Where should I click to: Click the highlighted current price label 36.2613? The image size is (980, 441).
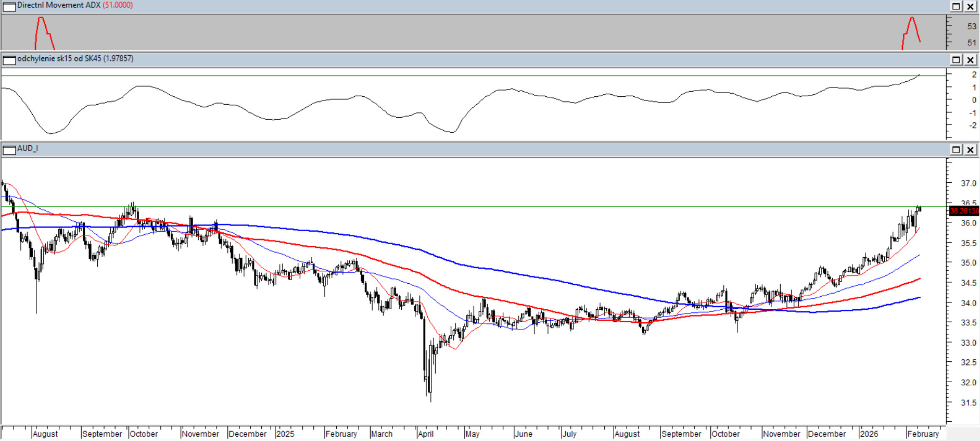click(x=964, y=211)
